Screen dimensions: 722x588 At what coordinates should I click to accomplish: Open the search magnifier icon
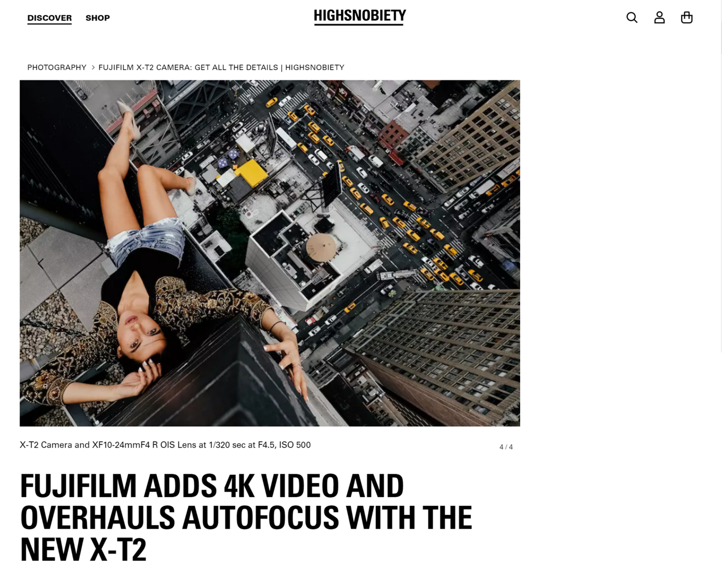[632, 18]
